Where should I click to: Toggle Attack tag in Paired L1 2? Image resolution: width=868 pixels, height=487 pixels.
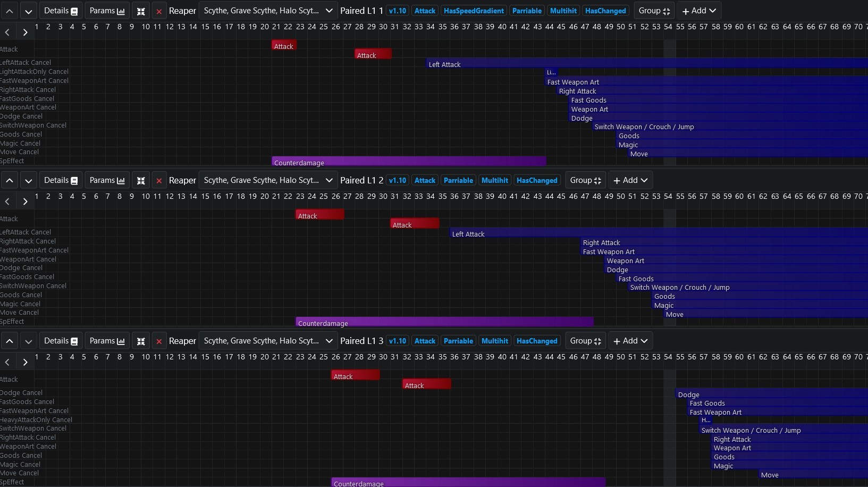click(425, 180)
